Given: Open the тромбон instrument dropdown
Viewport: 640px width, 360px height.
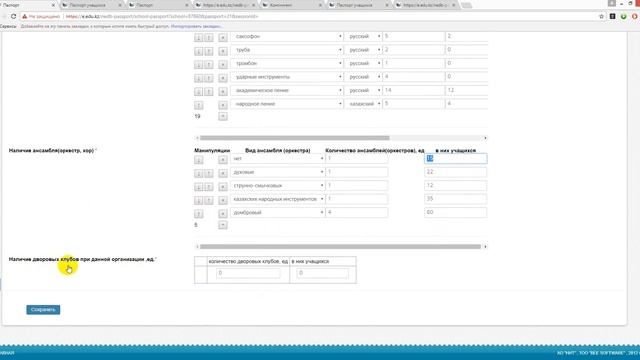Looking at the screenshot, I should [x=287, y=63].
